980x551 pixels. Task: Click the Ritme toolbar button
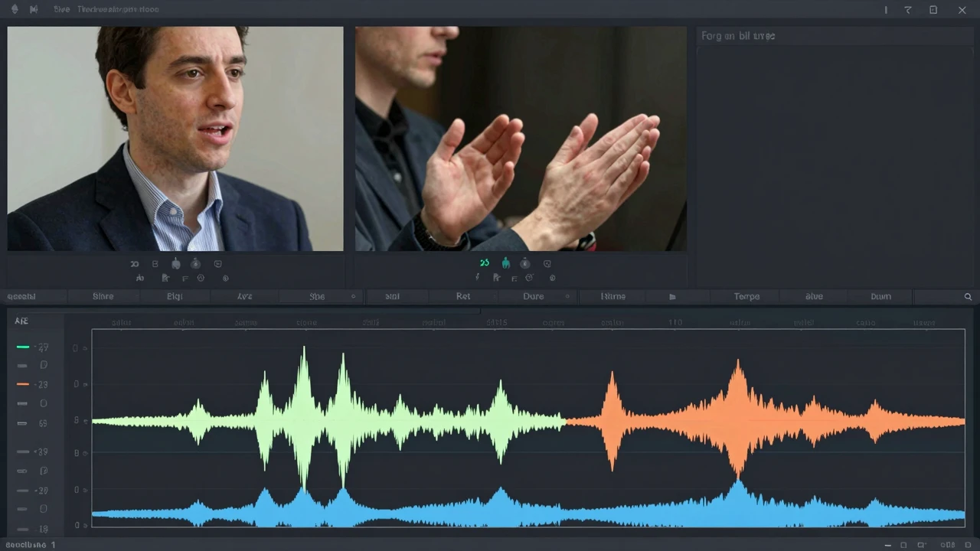click(x=612, y=297)
